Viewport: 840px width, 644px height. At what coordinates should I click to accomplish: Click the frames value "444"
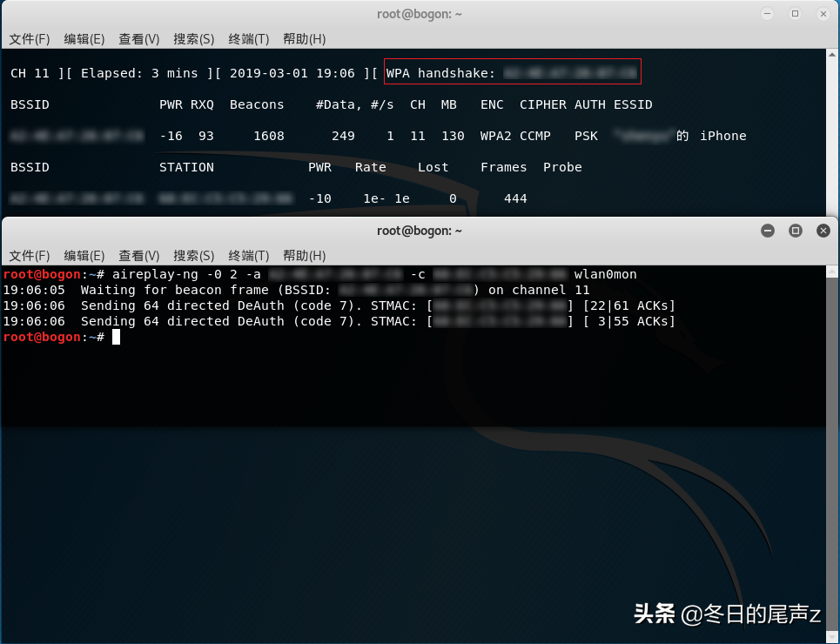coord(515,198)
